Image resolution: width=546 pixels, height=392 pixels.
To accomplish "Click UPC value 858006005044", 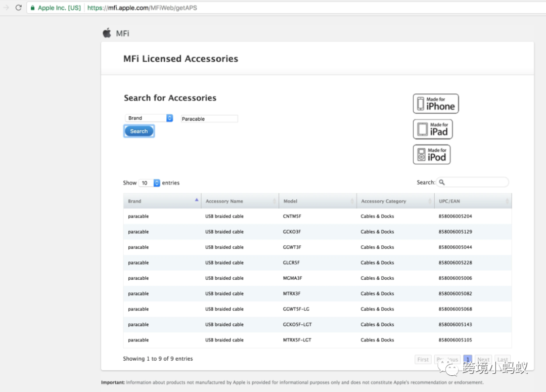I will click(455, 247).
